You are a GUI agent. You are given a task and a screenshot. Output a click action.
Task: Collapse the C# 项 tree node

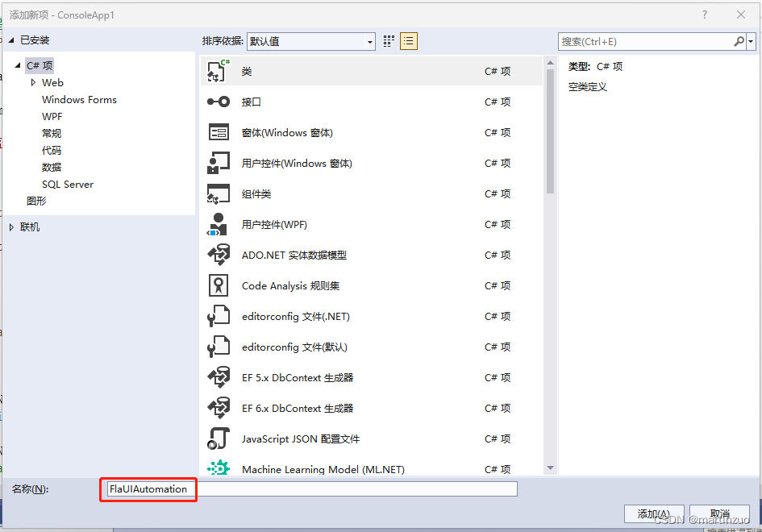coord(18,65)
